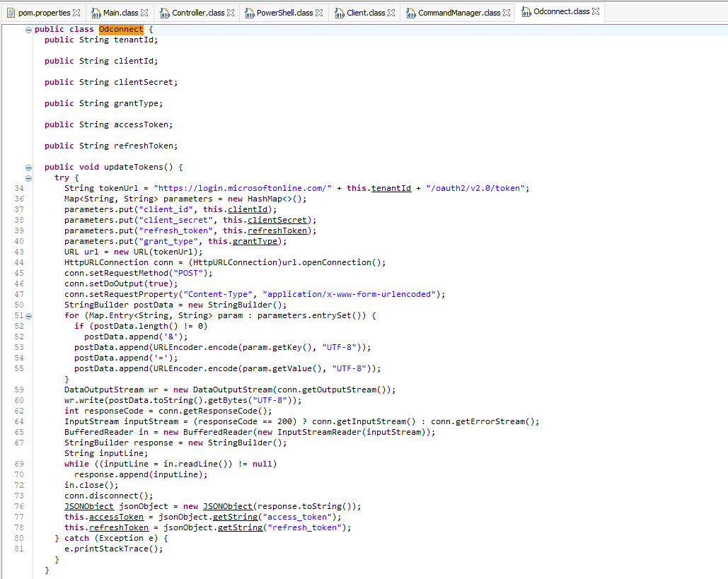The image size is (728, 579).
Task: Click line number 60 in the gutter
Action: [x=19, y=400]
